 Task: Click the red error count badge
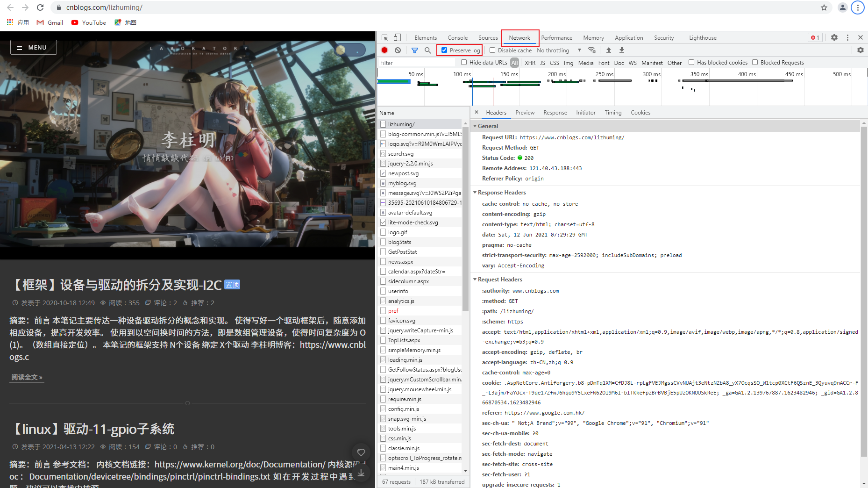[815, 38]
